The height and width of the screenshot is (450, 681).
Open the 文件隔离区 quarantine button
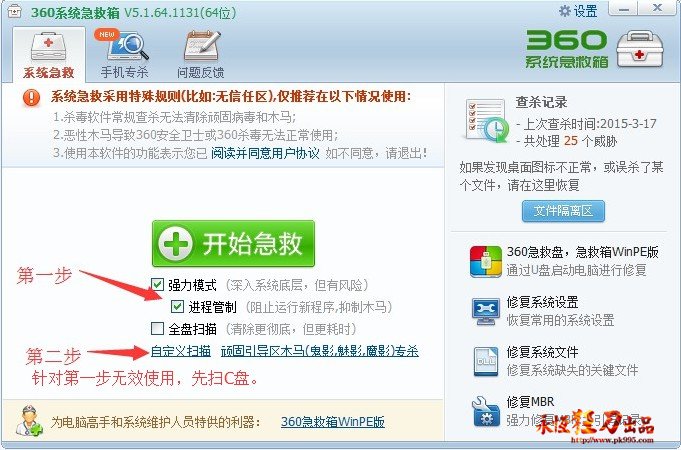click(563, 211)
